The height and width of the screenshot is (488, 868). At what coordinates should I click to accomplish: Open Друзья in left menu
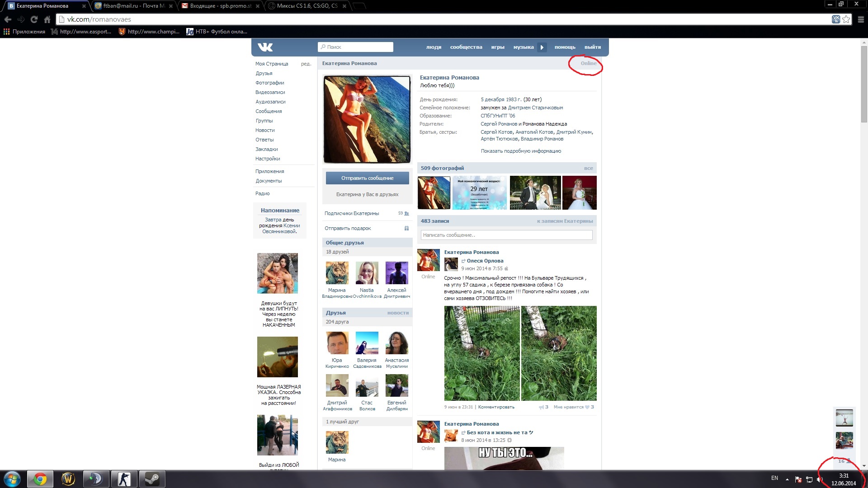coord(264,73)
